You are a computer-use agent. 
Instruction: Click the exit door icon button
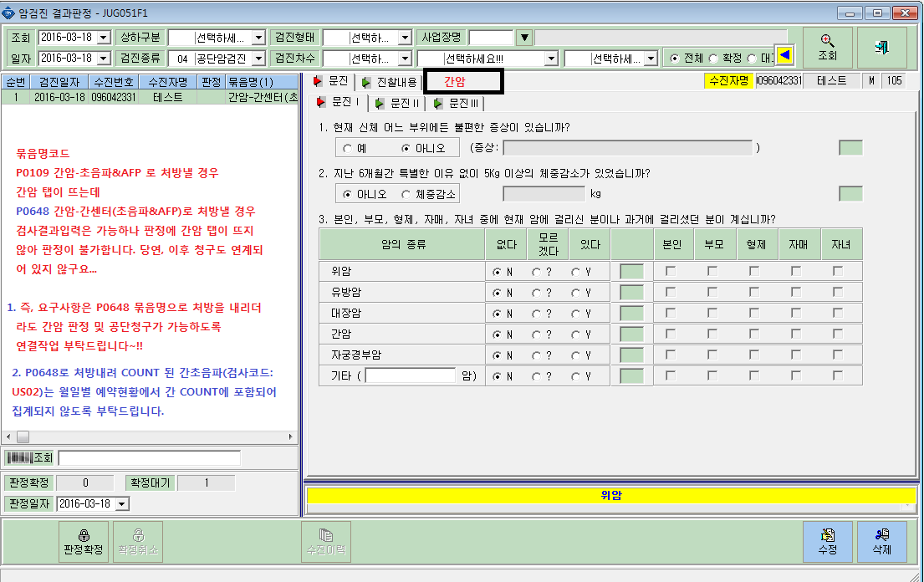(881, 48)
